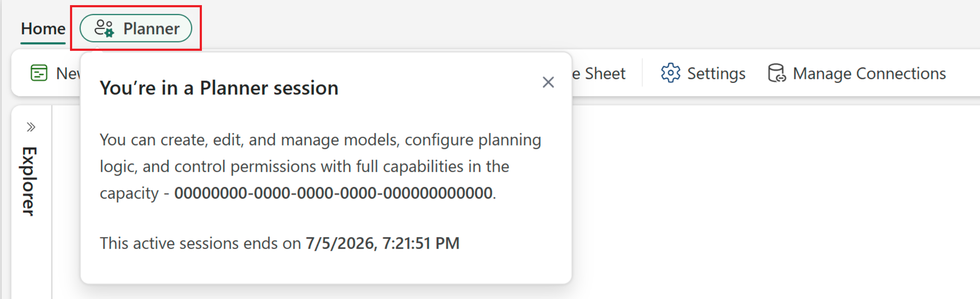This screenshot has width=980, height=299.
Task: Click the vertical Explorer label
Action: 29,182
